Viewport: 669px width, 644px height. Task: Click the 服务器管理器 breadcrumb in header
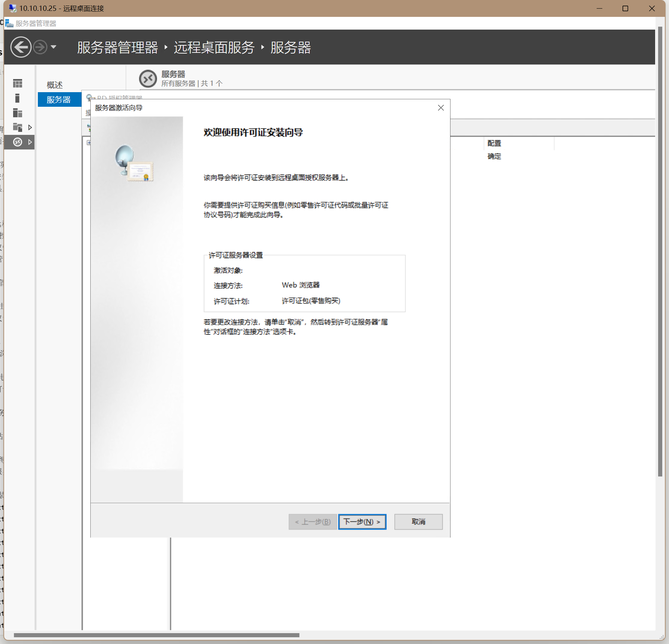(118, 48)
